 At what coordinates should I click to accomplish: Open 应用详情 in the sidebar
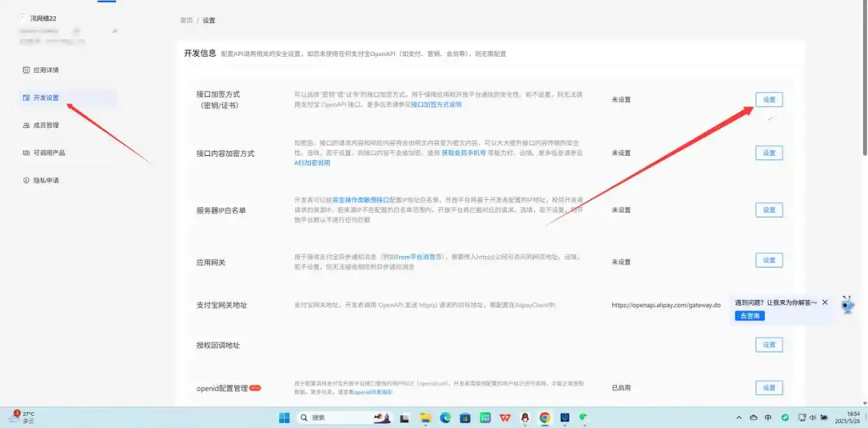pos(46,70)
